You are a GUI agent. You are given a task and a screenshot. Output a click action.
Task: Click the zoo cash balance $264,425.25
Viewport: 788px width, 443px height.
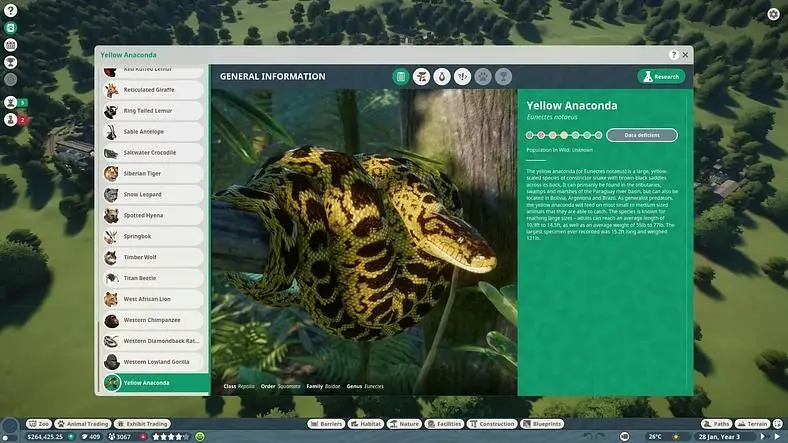click(45, 436)
